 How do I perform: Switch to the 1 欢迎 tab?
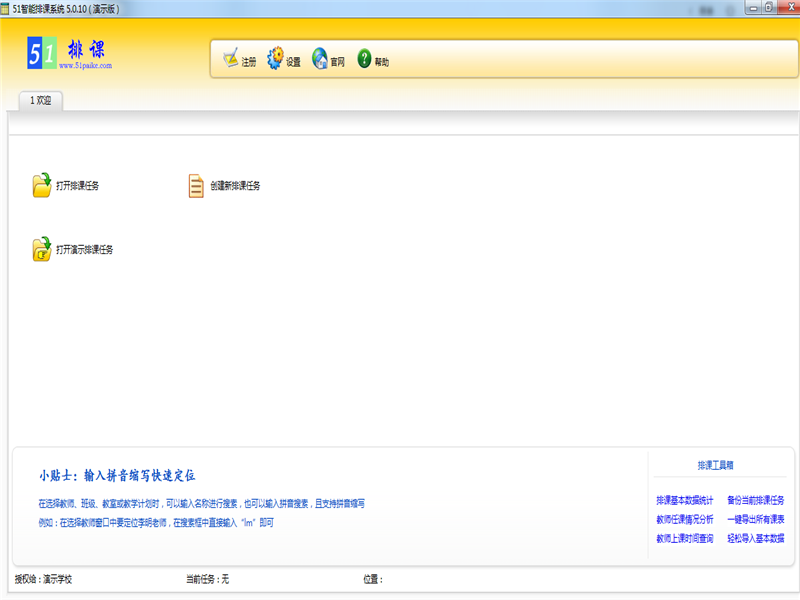tap(41, 101)
